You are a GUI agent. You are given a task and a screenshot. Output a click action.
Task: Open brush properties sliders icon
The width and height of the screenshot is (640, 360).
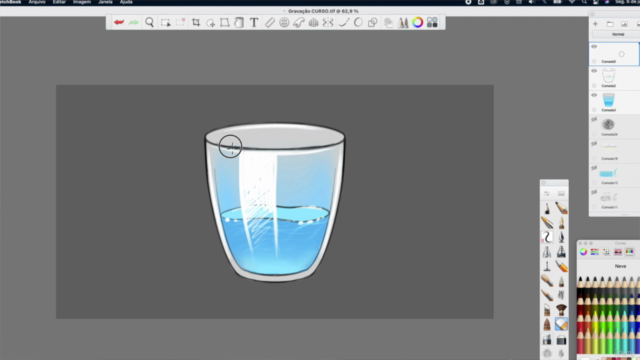[x=547, y=193]
